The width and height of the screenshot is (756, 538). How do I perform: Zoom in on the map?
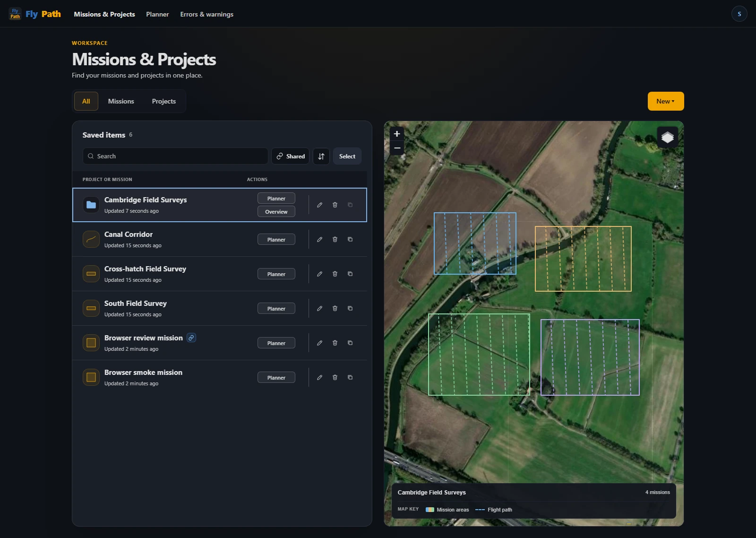pyautogui.click(x=397, y=134)
